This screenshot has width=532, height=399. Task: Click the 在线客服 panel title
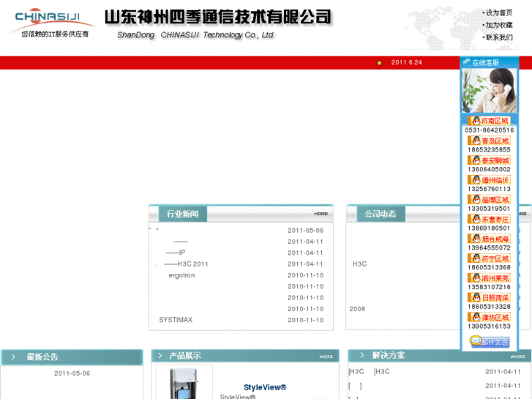point(485,63)
